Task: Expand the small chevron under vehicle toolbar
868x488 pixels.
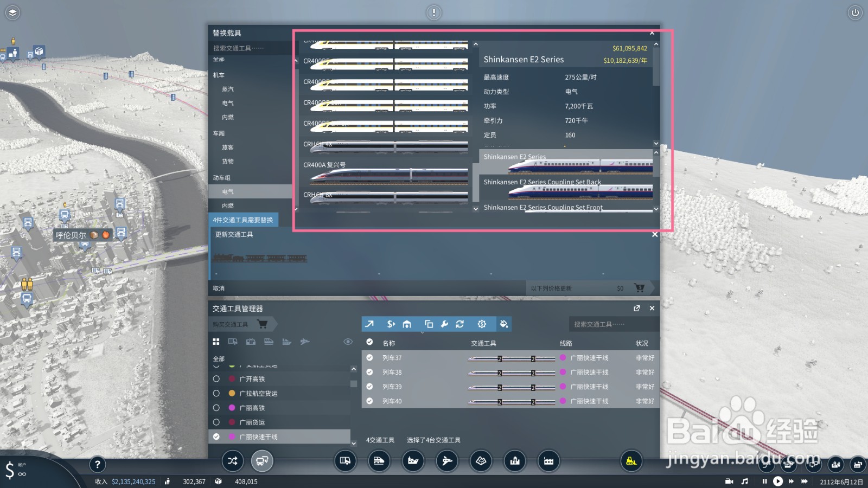Action: (423, 332)
